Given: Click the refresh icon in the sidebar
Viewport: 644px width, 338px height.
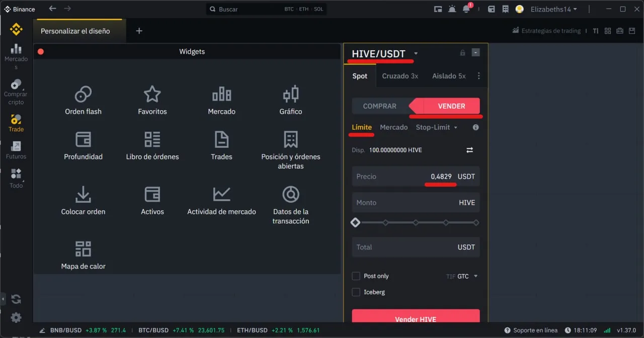Looking at the screenshot, I should click(x=16, y=299).
